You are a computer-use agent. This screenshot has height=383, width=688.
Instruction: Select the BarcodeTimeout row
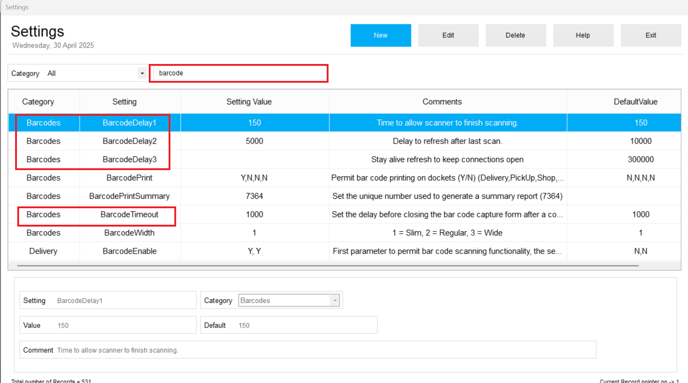[x=344, y=215]
